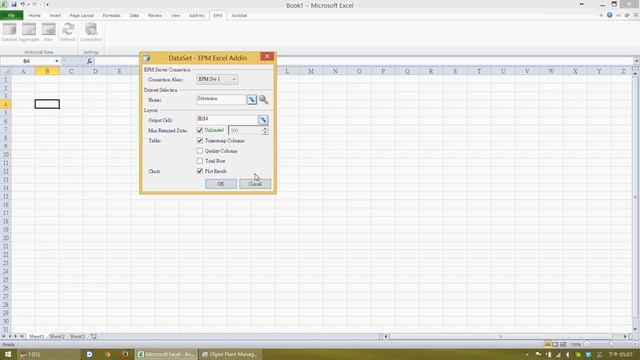Select row header 12

coord(6,171)
